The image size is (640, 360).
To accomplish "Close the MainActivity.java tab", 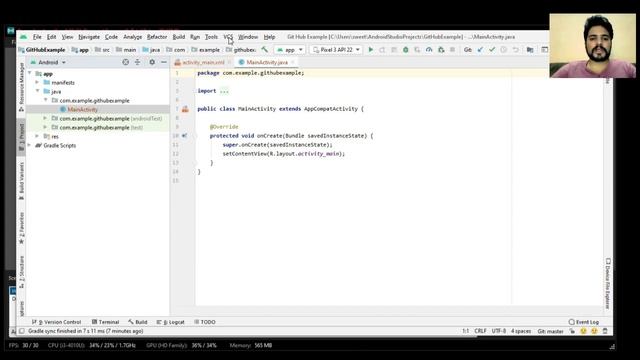I will coord(293,62).
